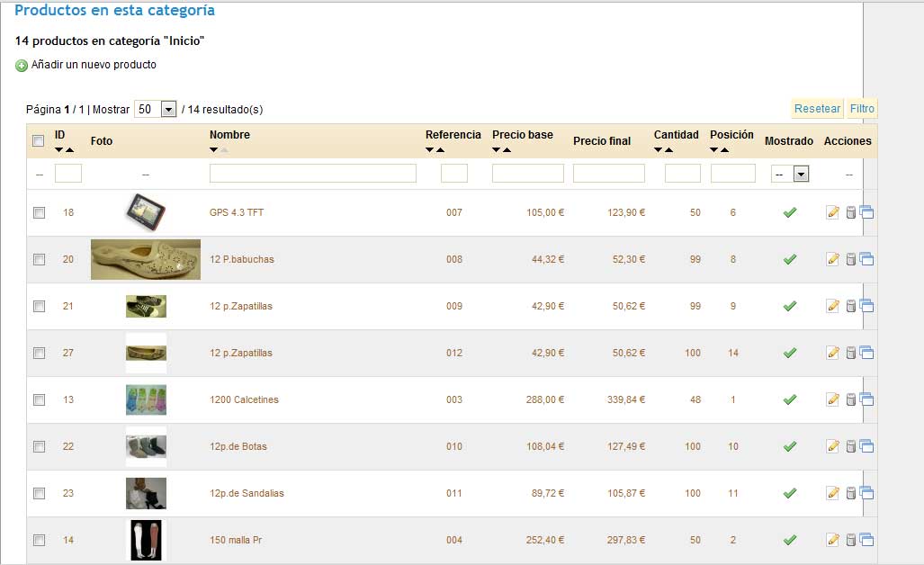
Task: Click the ID filter input field
Action: pos(68,174)
